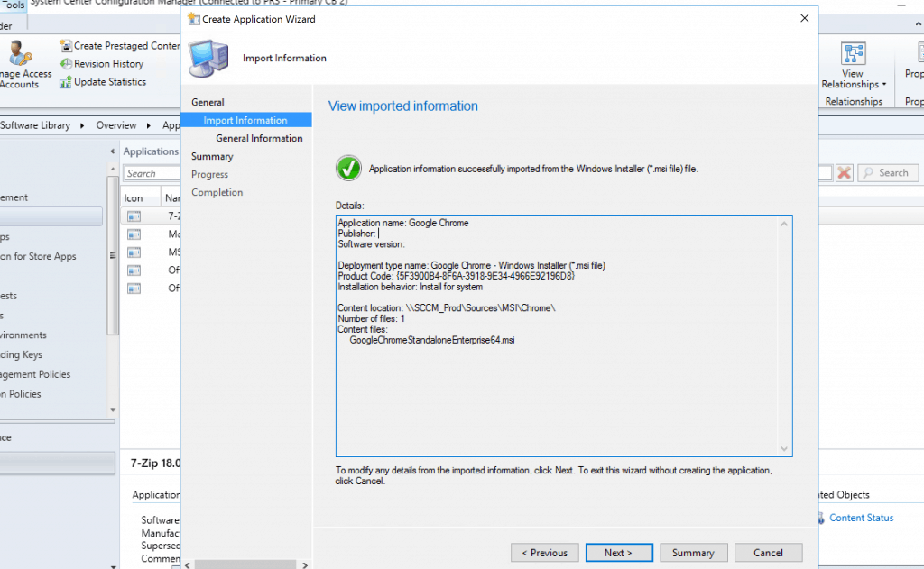Click the Previous button

click(544, 553)
